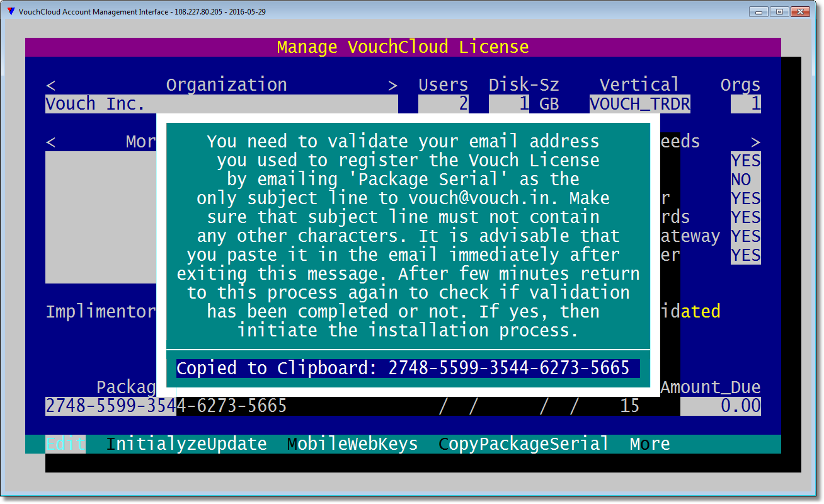824x504 pixels.
Task: Select CopyPackageSerial menu option
Action: (x=524, y=444)
